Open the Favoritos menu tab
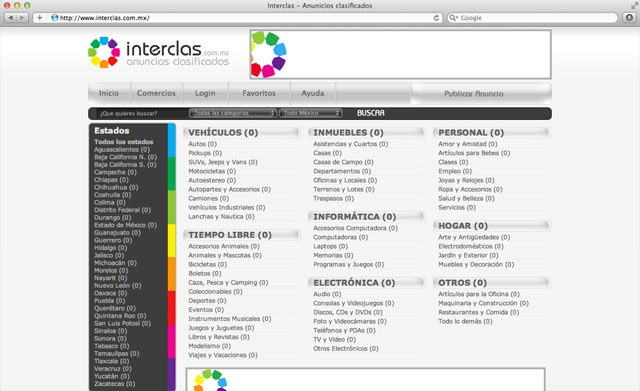 259,93
